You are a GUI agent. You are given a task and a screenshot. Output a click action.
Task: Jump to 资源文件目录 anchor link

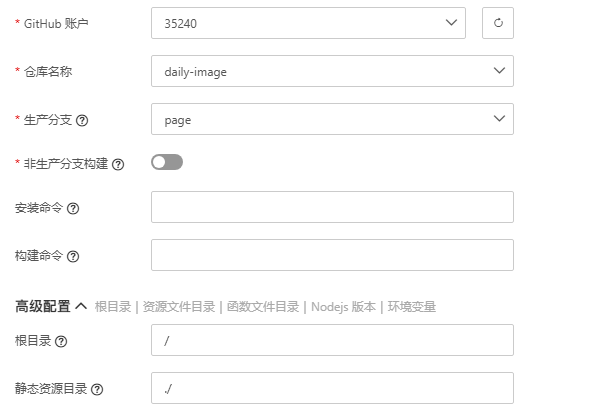point(179,307)
